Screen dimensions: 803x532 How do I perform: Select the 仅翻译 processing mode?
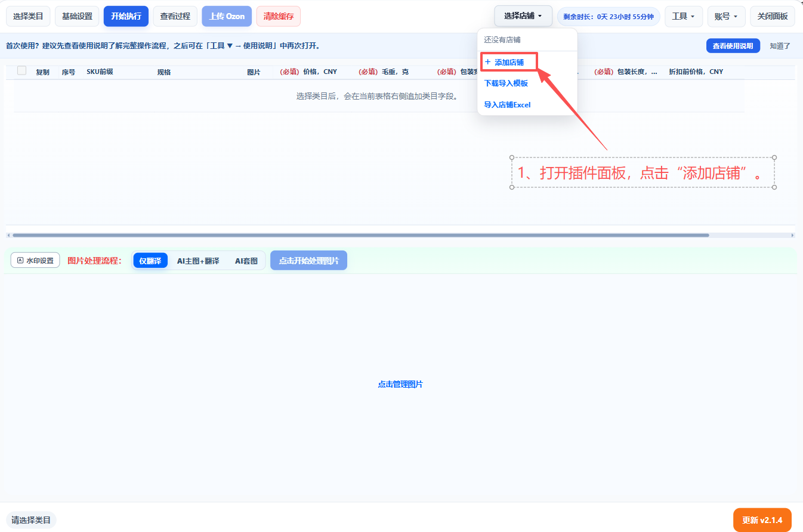[150, 261]
